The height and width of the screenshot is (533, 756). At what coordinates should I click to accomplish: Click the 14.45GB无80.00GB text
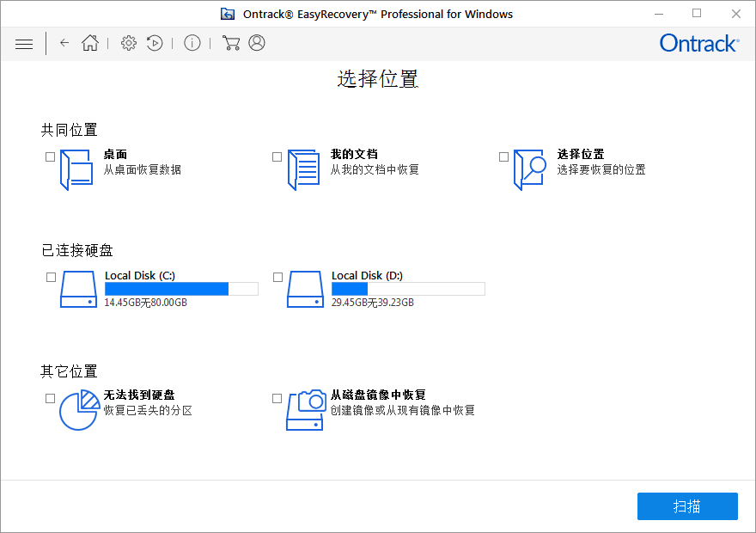point(145,303)
